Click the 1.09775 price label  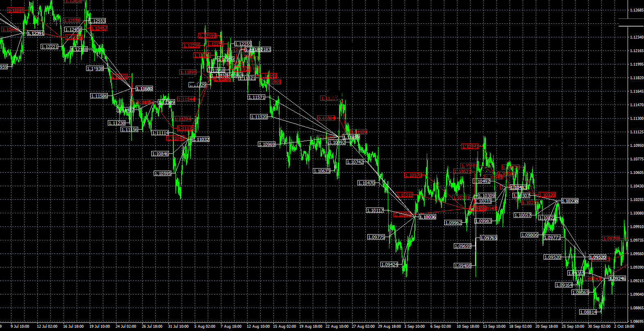[x=376, y=237]
